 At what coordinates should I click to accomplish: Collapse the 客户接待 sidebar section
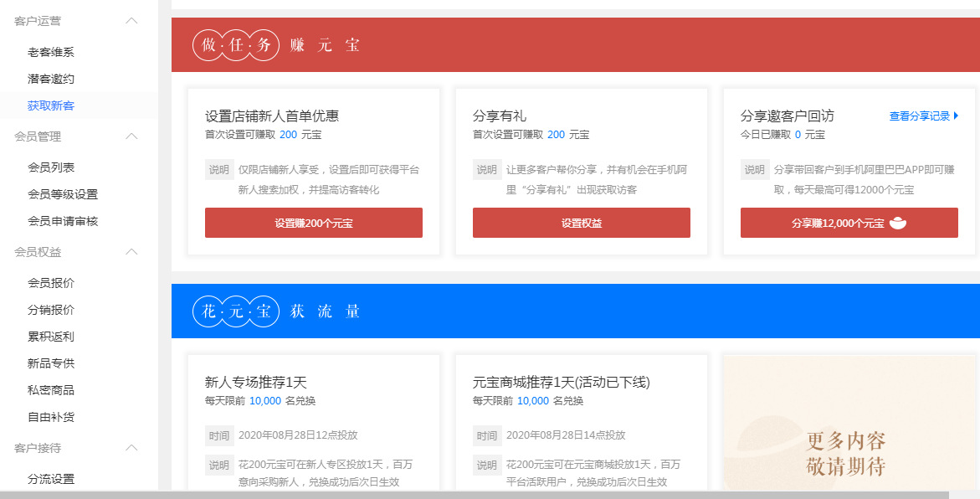(131, 448)
